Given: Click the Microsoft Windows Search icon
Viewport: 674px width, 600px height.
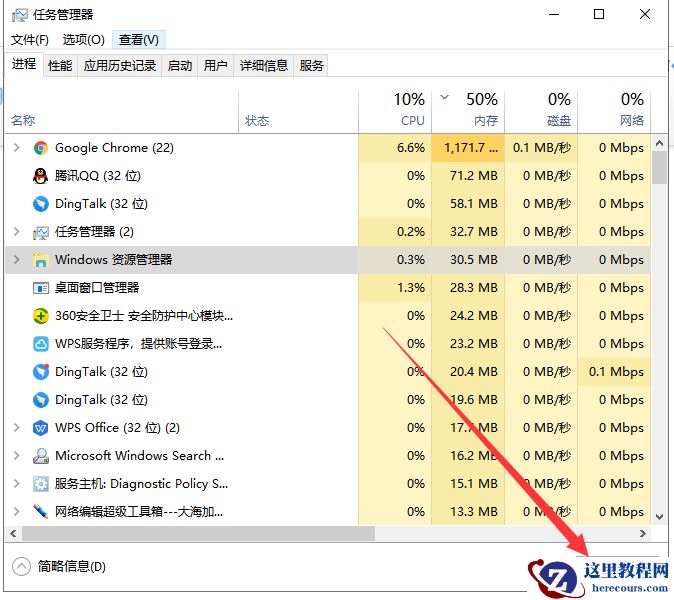Looking at the screenshot, I should pyautogui.click(x=41, y=456).
